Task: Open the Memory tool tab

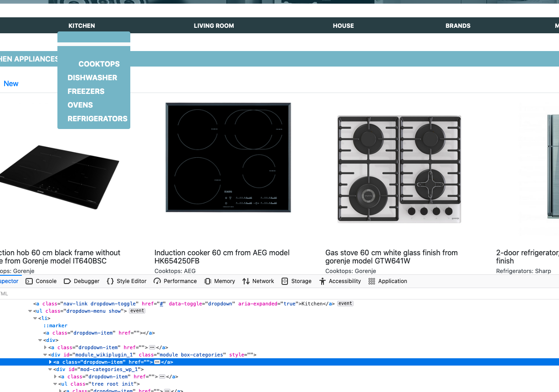Action: 220,281
